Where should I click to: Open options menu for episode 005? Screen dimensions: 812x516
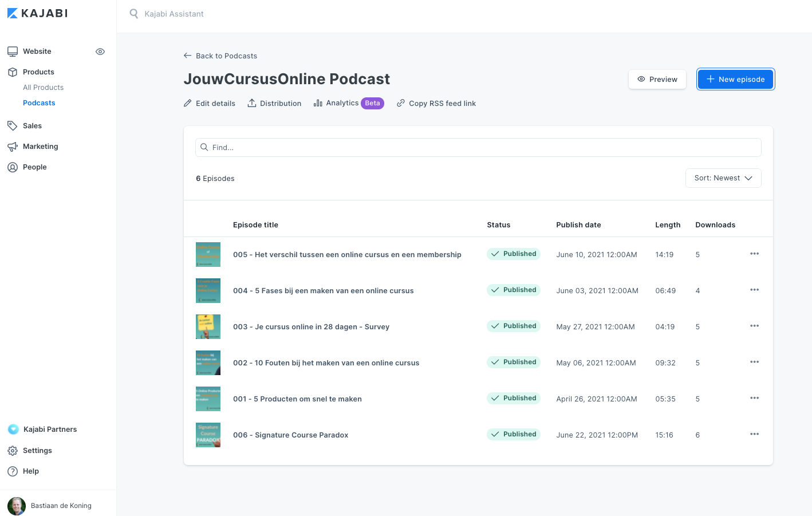coord(755,254)
